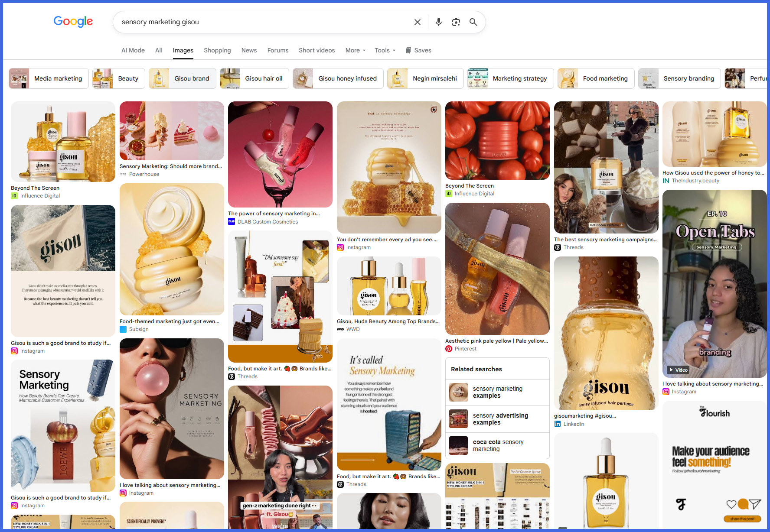The height and width of the screenshot is (532, 770).
Task: Start voice search with microphone icon
Action: point(439,22)
